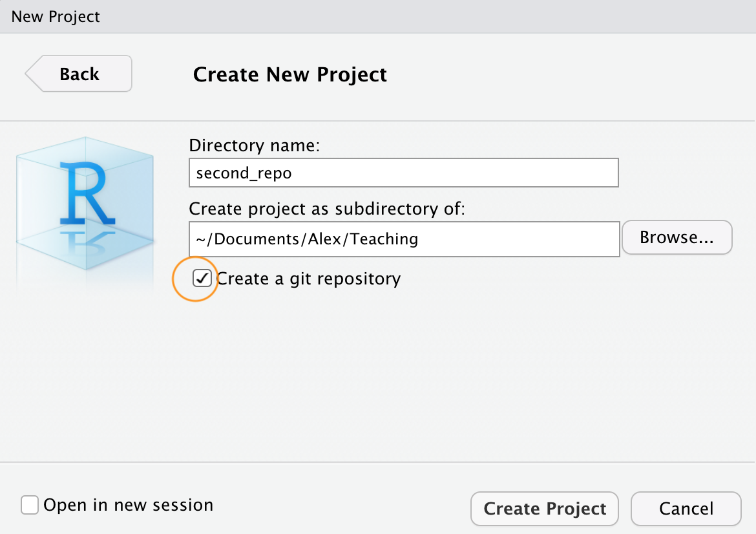Click the "Directory name:" label

coord(255,145)
